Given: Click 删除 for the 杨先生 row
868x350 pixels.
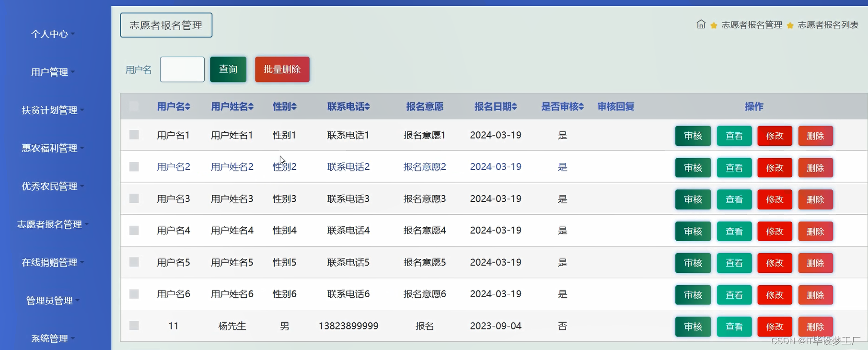Looking at the screenshot, I should (816, 327).
